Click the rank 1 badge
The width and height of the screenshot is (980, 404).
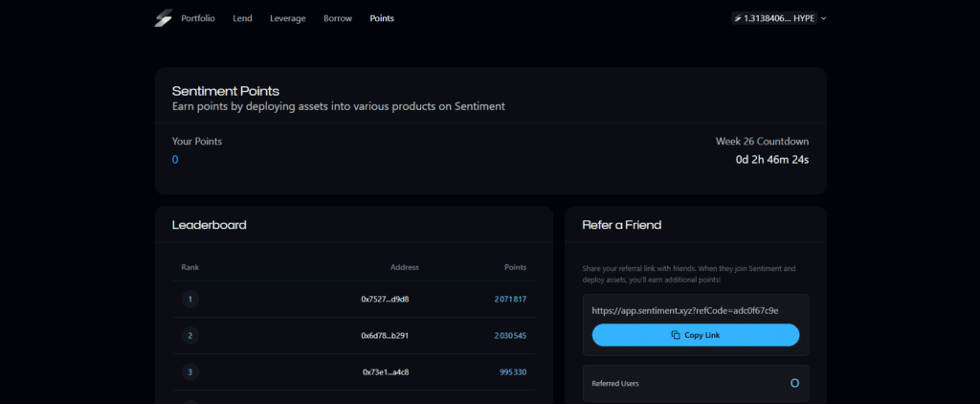point(189,299)
